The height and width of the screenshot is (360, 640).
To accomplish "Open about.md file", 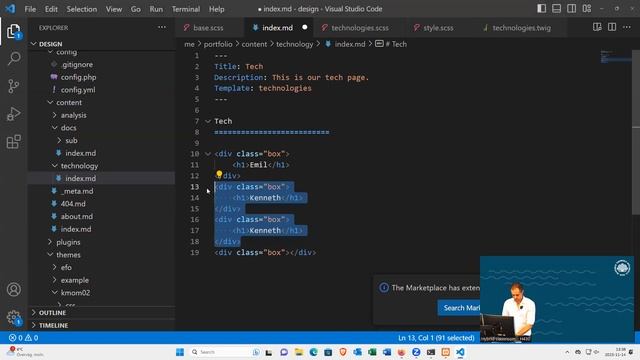I will coord(76,216).
